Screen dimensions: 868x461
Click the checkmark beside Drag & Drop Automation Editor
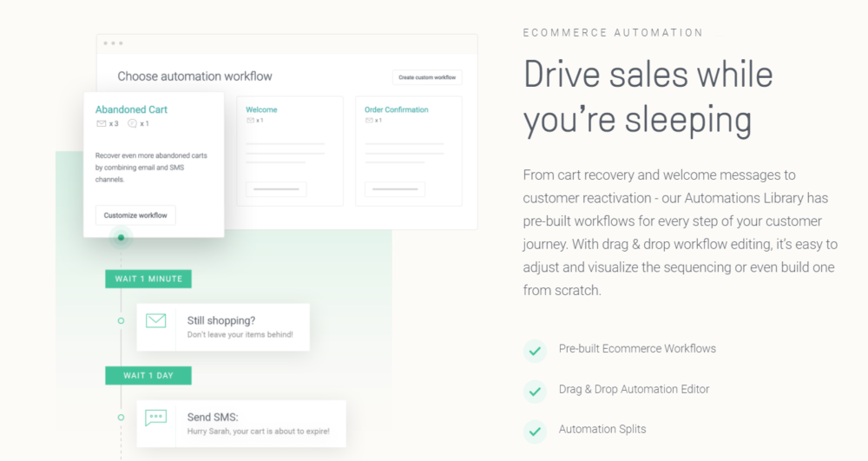(535, 392)
